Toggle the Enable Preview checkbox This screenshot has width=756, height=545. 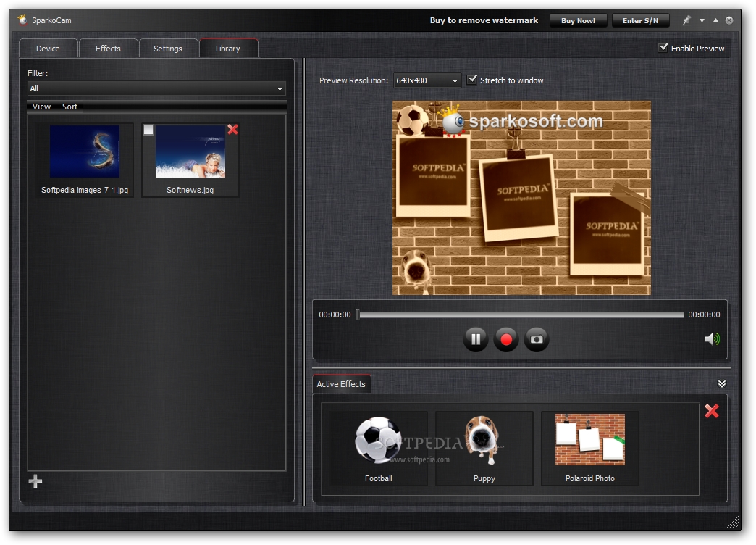(x=663, y=47)
